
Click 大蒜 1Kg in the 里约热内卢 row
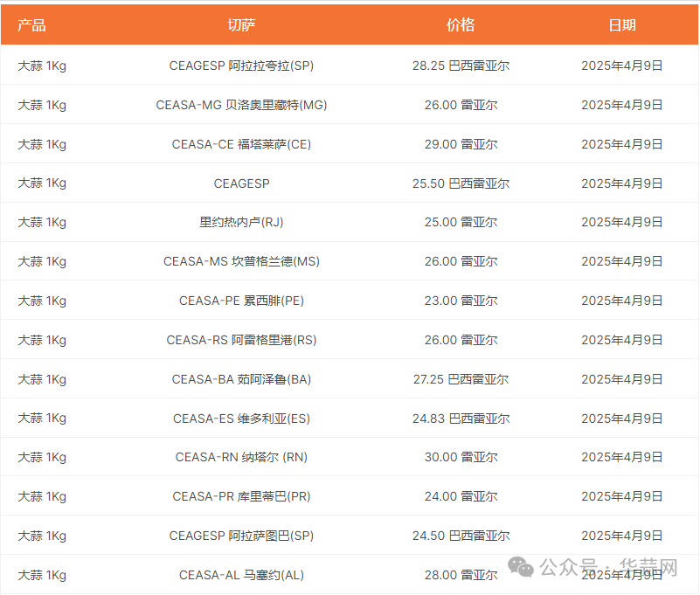[42, 222]
